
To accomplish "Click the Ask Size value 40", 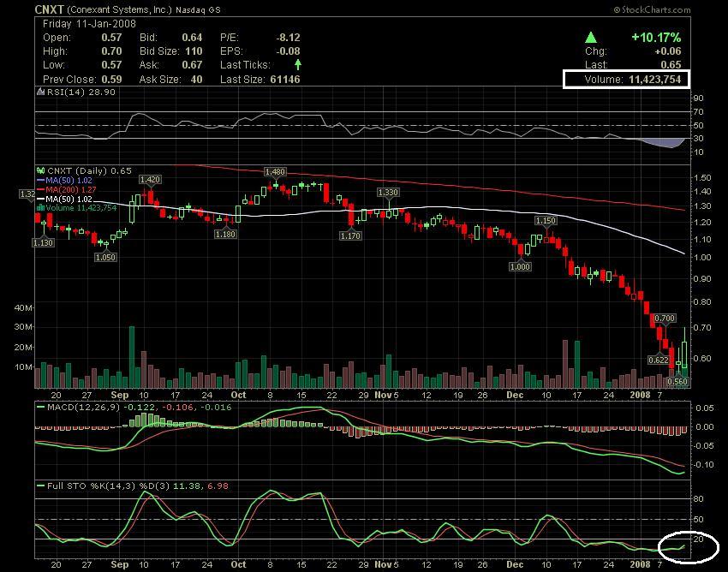I will click(x=196, y=79).
